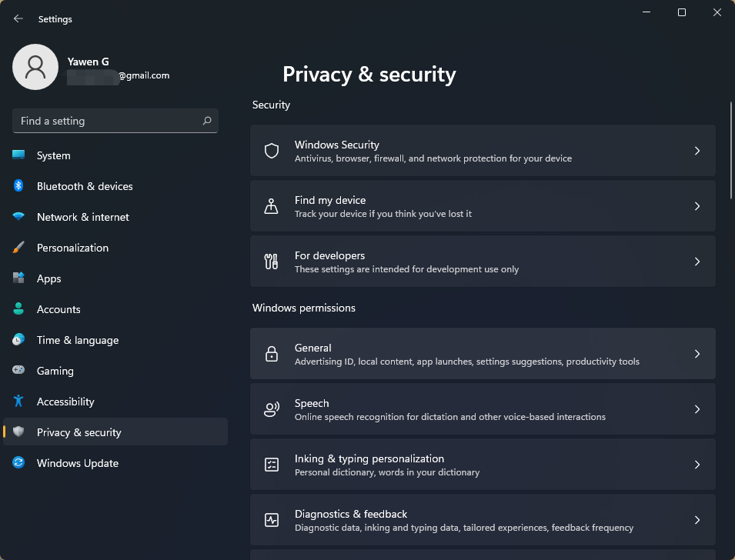The width and height of the screenshot is (735, 560).
Task: Click the Find a setting search box
Action: (x=115, y=121)
